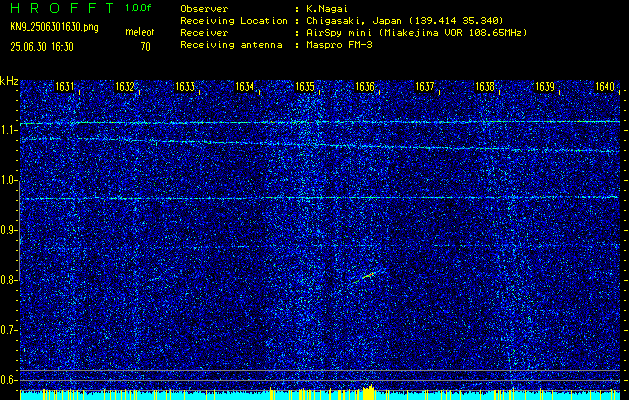629x400 pixels.
Task: Click the Observer label
Action: click(x=204, y=9)
